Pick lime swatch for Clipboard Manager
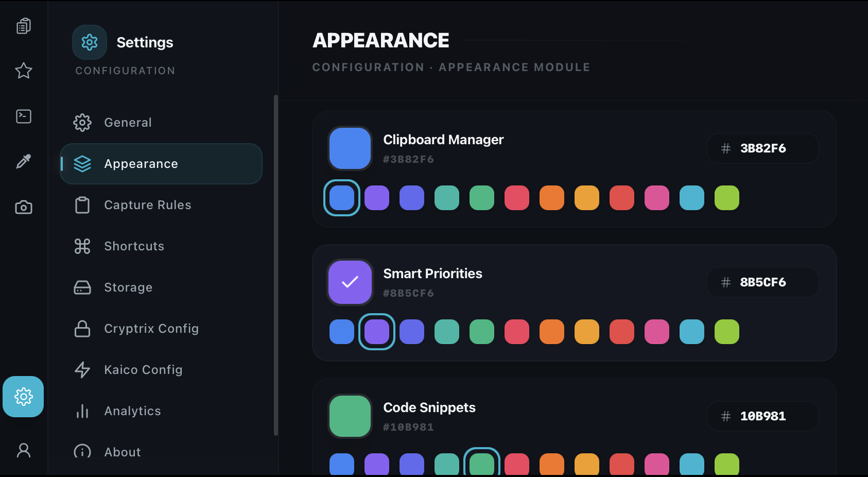The width and height of the screenshot is (868, 477). [x=727, y=198]
